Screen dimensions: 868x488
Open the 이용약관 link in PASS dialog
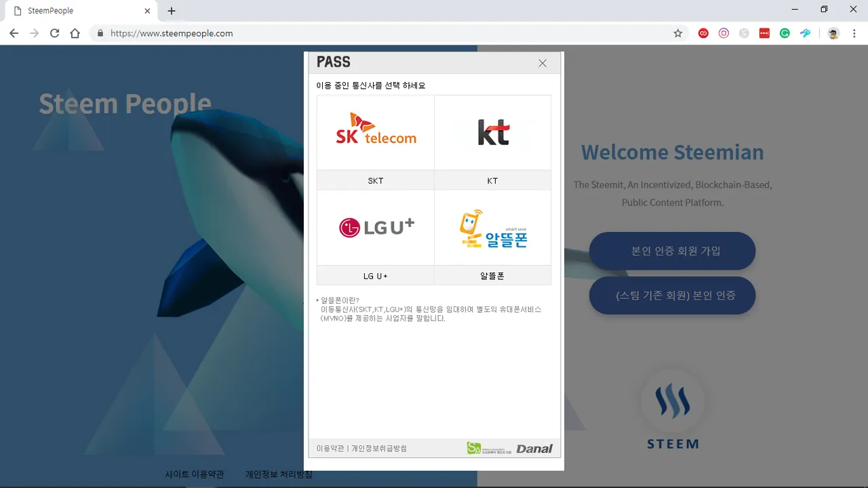tap(330, 448)
